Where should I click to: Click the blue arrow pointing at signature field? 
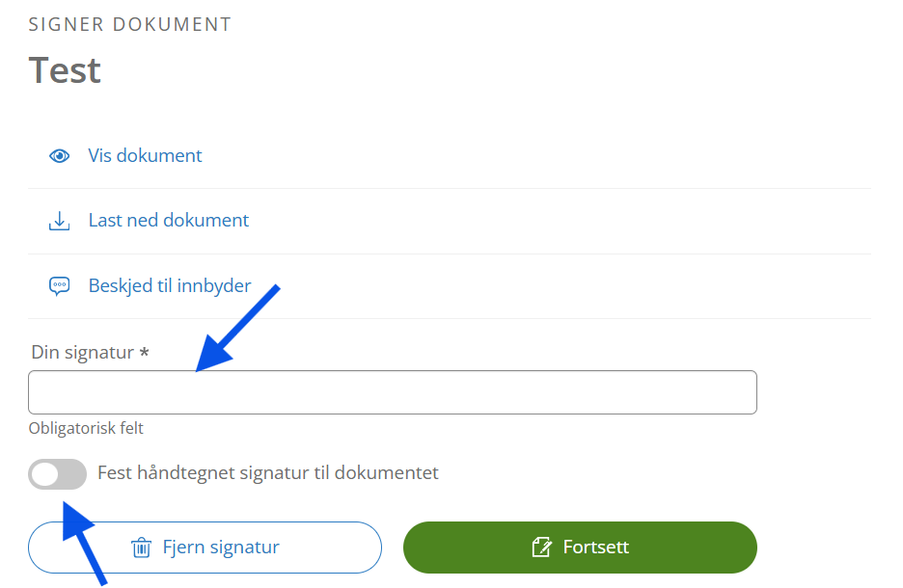click(237, 329)
